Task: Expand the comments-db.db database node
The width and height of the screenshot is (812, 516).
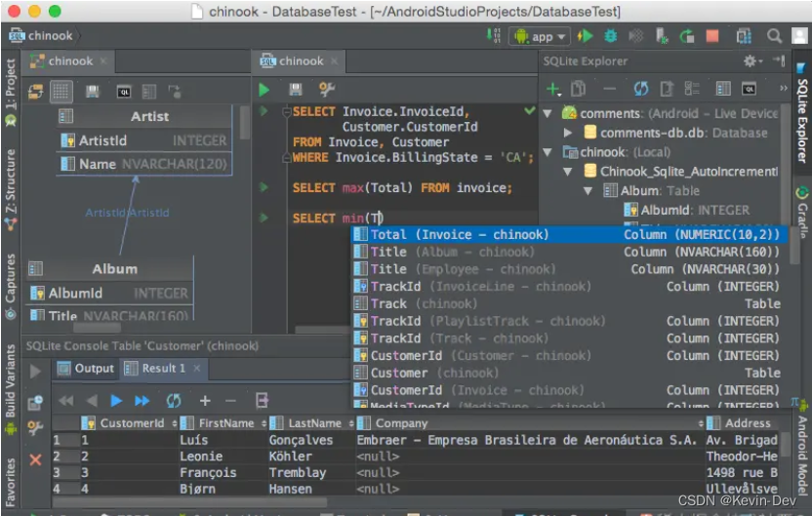Action: click(568, 133)
